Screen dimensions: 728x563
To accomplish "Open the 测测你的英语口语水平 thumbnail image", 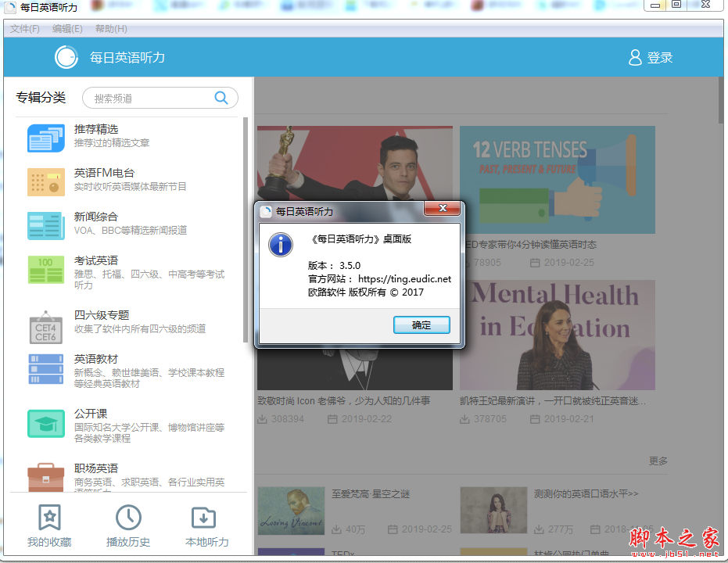I will pyautogui.click(x=493, y=510).
